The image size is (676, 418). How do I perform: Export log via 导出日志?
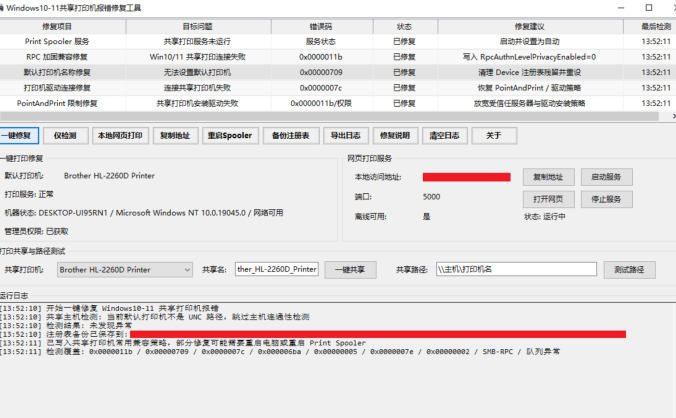(346, 136)
